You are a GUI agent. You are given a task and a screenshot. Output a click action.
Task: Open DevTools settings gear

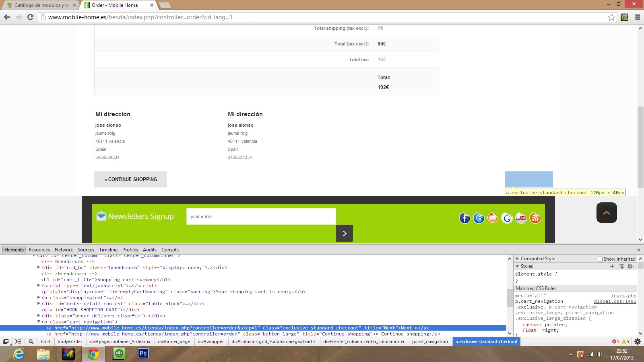pyautogui.click(x=638, y=341)
